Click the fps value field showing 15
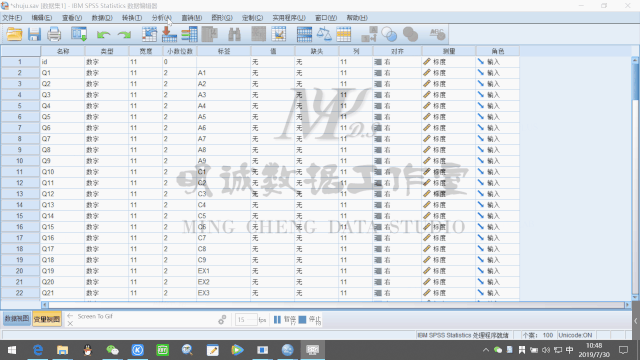The width and height of the screenshot is (640, 360). (x=246, y=320)
